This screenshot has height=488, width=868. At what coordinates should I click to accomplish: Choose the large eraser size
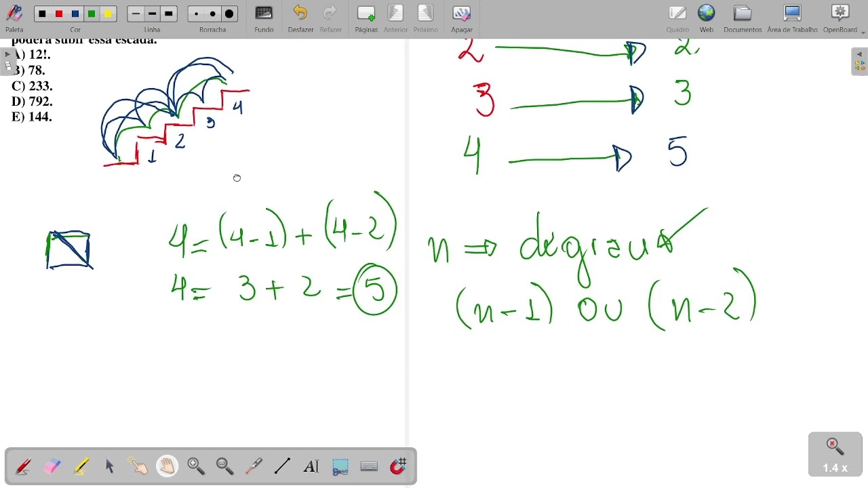tap(229, 14)
